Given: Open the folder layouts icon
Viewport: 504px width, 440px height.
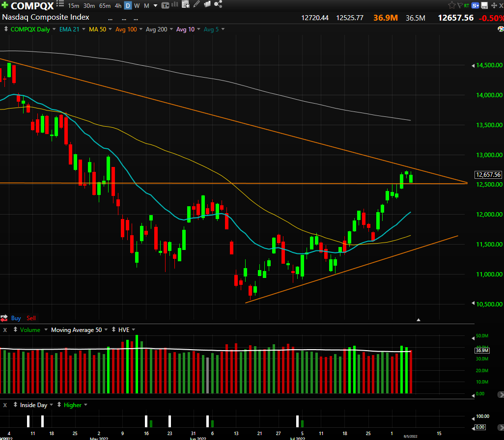Looking at the screenshot, I should click(x=207, y=4).
